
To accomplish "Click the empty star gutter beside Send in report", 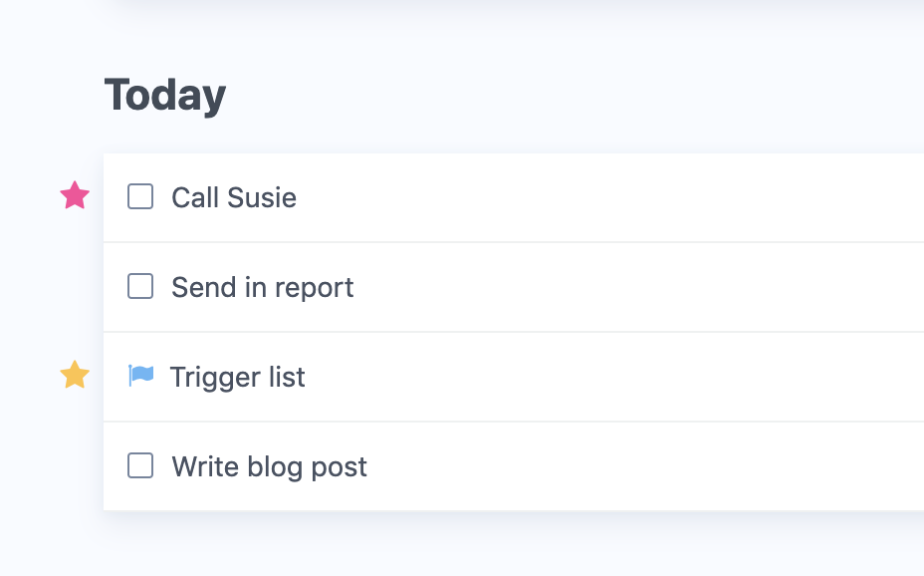I will (75, 287).
